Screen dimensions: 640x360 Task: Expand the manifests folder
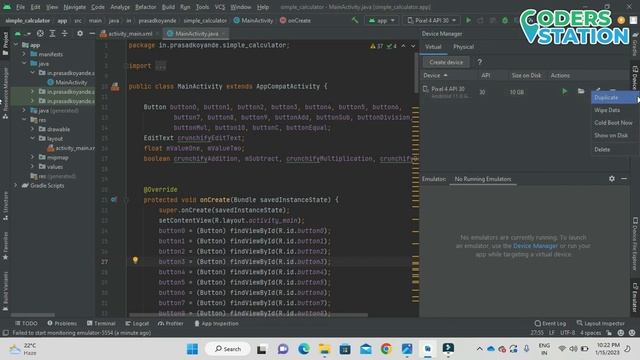24,54
